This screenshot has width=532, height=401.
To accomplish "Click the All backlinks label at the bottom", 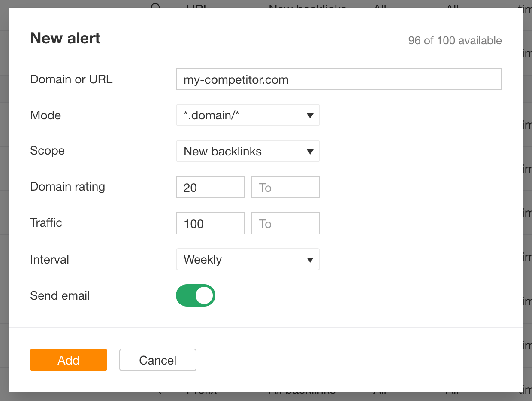I will (x=302, y=391).
